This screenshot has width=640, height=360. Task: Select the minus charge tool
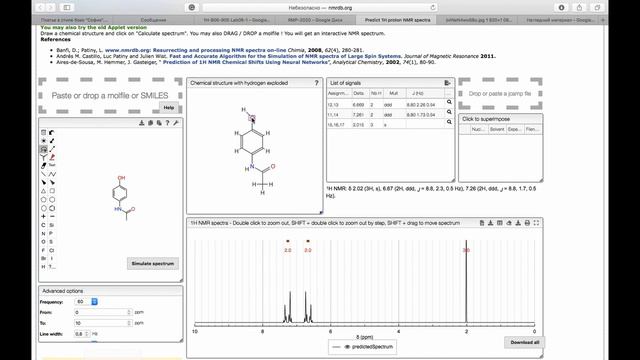pos(52,216)
